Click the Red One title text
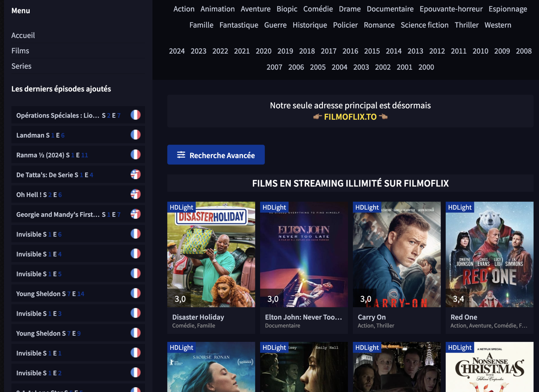 (x=464, y=317)
